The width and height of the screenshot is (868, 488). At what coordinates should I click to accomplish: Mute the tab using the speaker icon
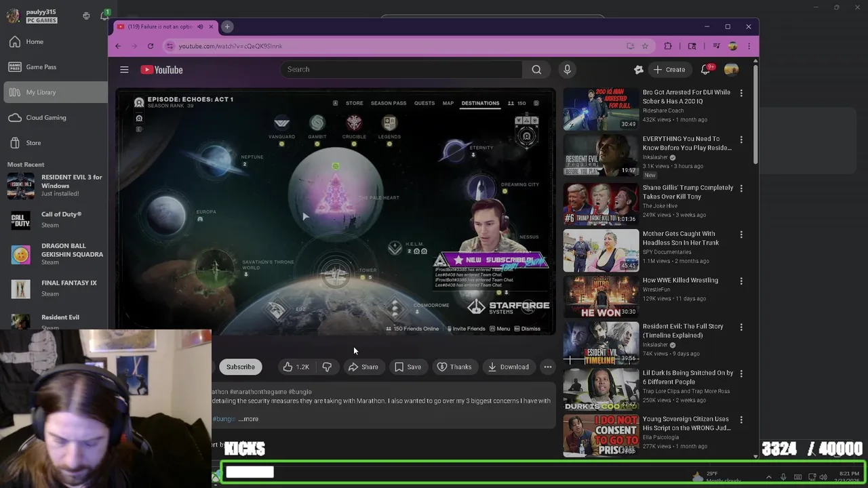click(200, 26)
